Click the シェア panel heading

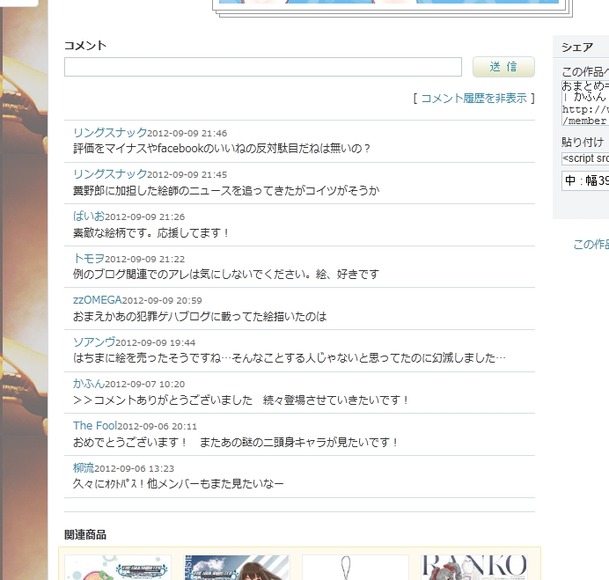pyautogui.click(x=577, y=47)
